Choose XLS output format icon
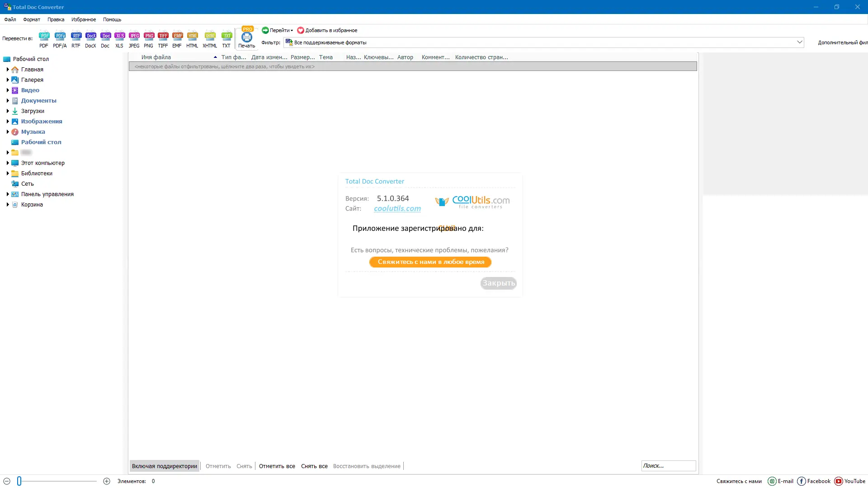The width and height of the screenshot is (868, 488). 119,36
